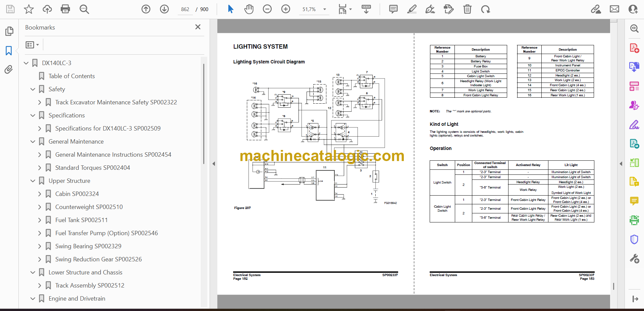Open General Maintenance Instructions SP002454

pyautogui.click(x=113, y=154)
